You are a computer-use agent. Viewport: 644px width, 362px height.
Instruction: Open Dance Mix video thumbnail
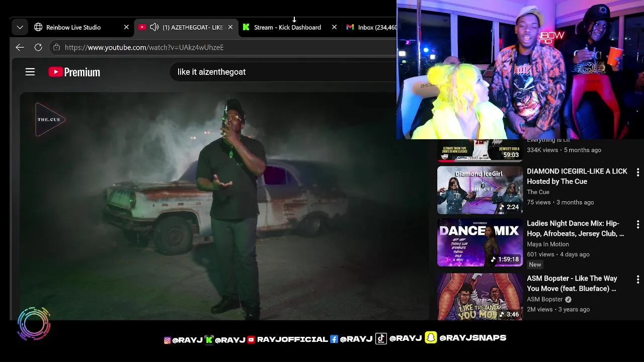480,242
